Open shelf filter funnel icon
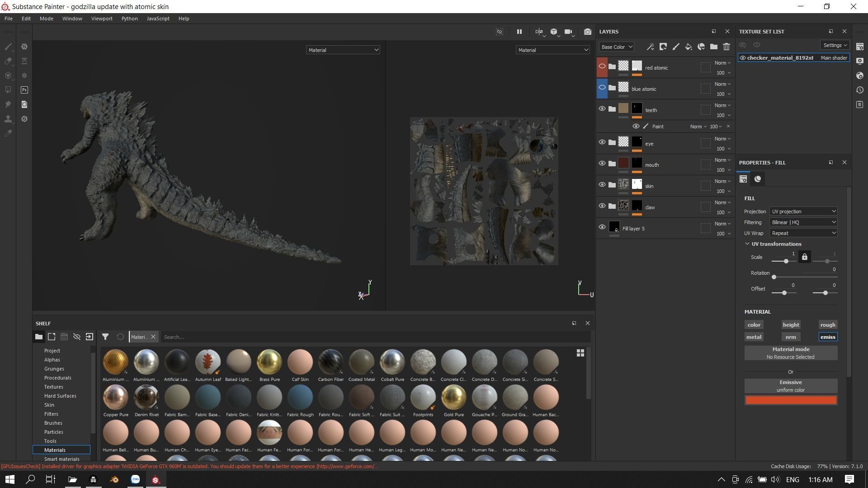 pos(105,337)
